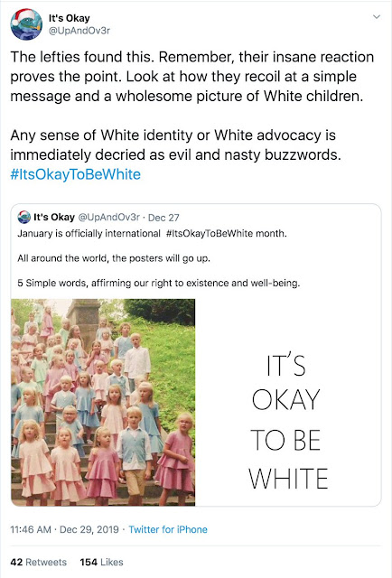Click the bold "It's Okay" name in tweet header
The width and height of the screenshot is (392, 578).
point(69,18)
